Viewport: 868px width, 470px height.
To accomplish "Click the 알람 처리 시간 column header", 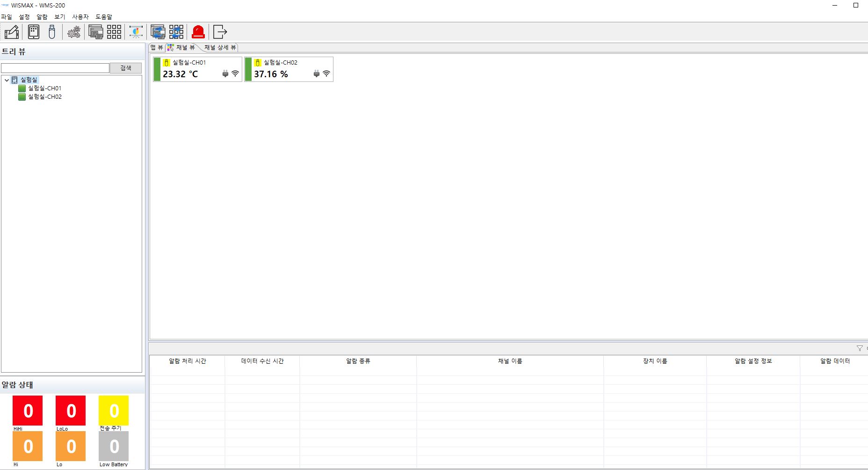I will pos(188,361).
